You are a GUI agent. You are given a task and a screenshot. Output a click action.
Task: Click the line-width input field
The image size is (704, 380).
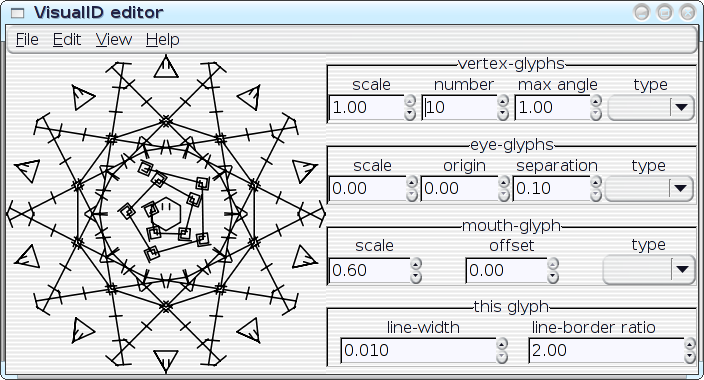[x=418, y=350]
